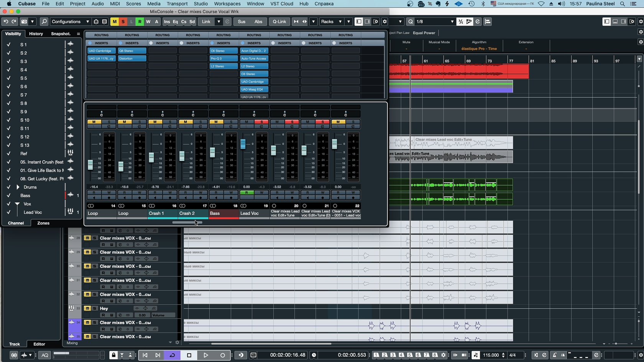Open the snapshot camera dropdown arrow
Viewport: 644px width, 362px height.
[33, 22]
